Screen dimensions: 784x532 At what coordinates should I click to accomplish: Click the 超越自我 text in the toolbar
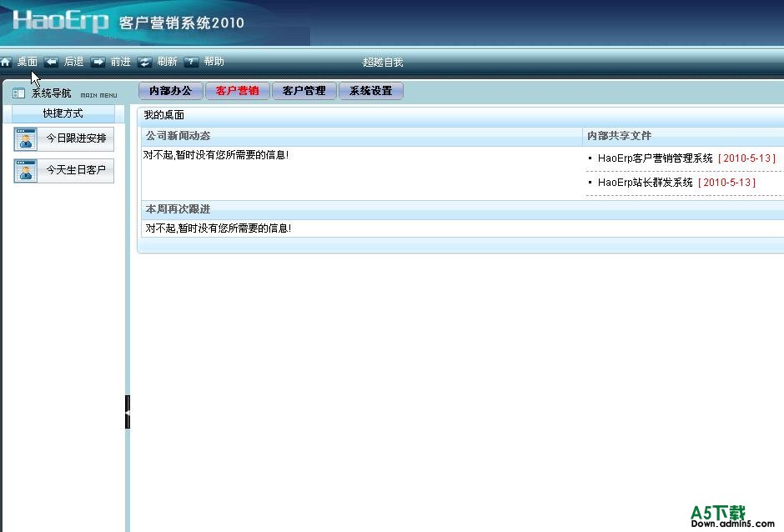pos(383,63)
